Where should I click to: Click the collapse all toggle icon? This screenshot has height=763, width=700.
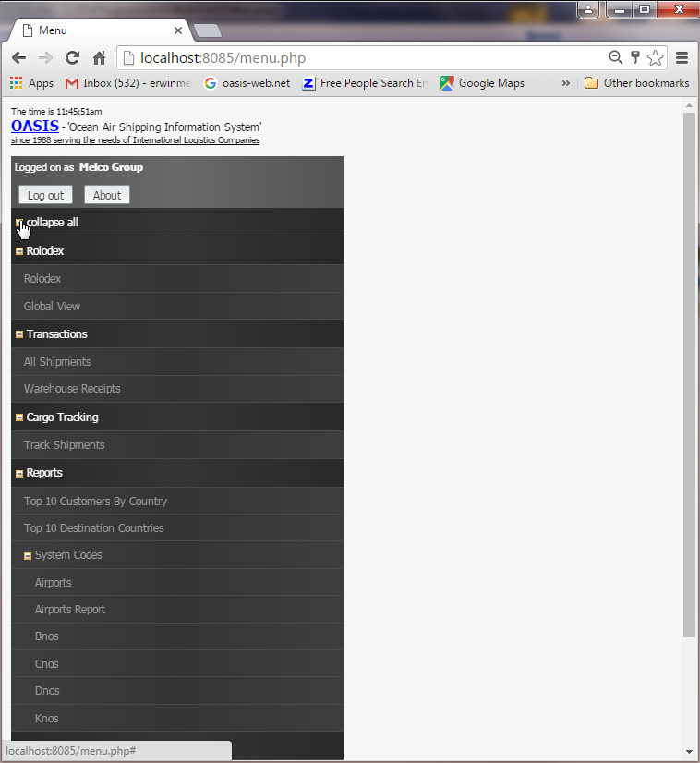(x=19, y=223)
